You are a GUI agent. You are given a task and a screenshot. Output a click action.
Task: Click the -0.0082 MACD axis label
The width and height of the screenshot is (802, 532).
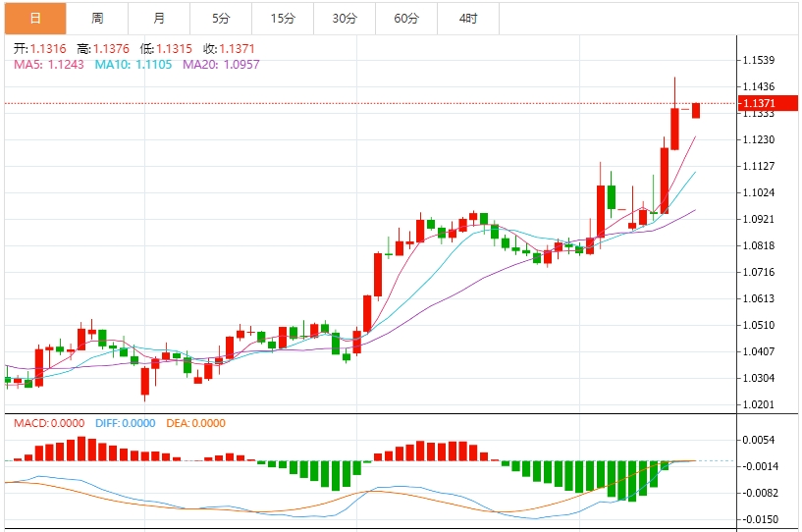(x=760, y=493)
